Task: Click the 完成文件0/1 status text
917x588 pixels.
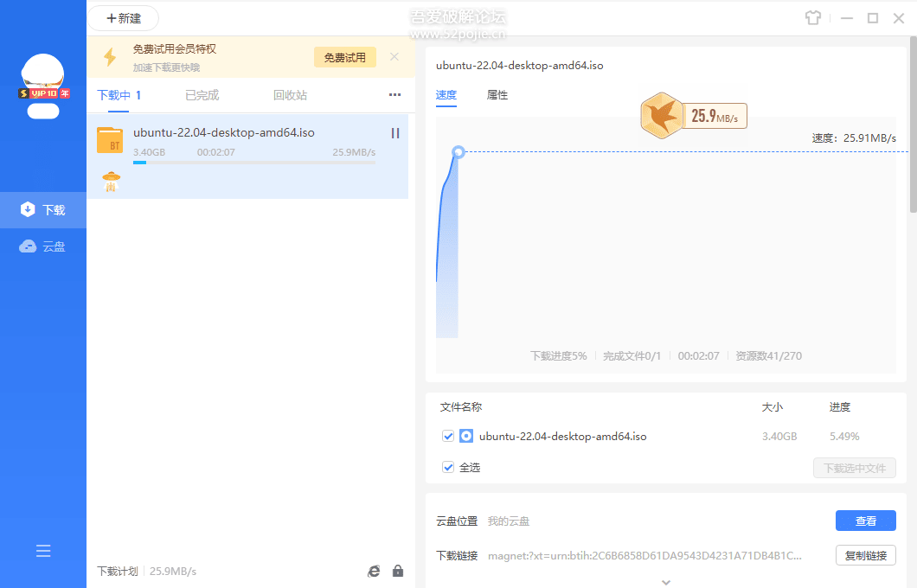Action: [632, 356]
